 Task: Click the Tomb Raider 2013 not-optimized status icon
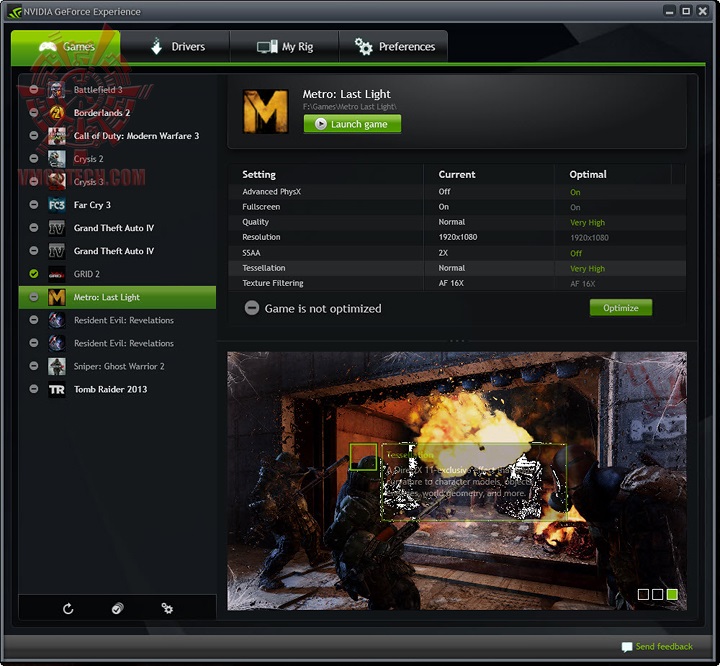click(x=34, y=389)
